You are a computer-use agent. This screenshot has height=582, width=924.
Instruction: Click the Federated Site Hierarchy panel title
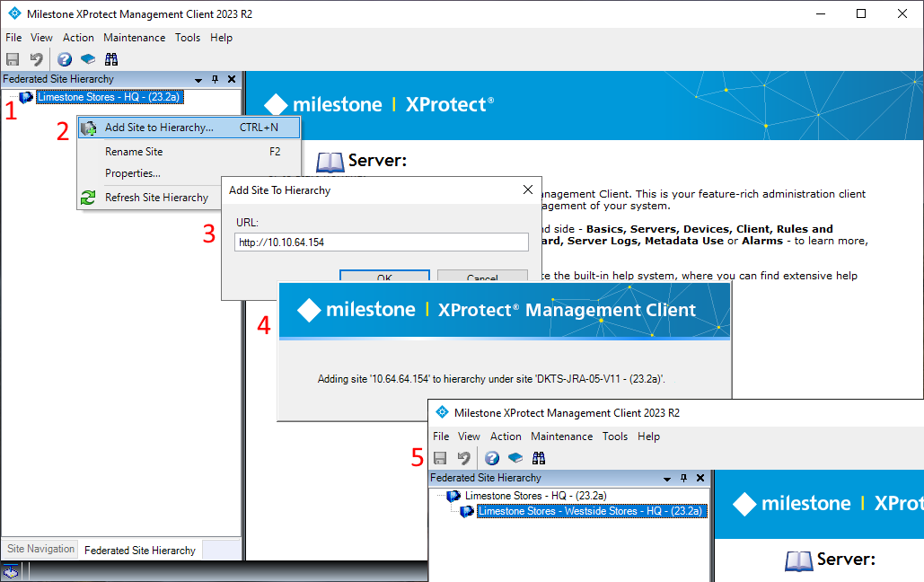pyautogui.click(x=58, y=79)
